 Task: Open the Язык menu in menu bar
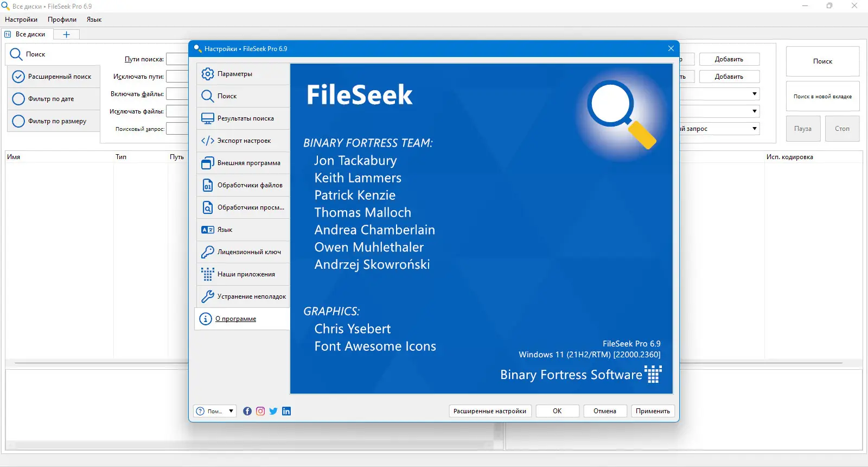point(94,20)
